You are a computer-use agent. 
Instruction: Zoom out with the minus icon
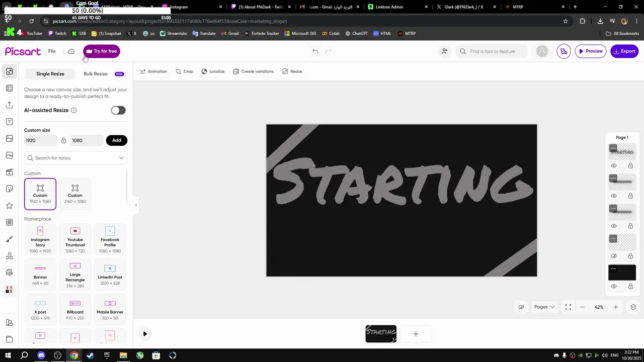point(582,307)
